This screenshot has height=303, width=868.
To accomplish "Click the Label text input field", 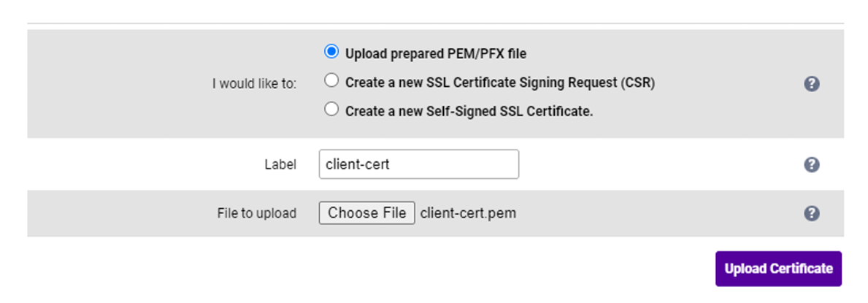I will tap(418, 164).
